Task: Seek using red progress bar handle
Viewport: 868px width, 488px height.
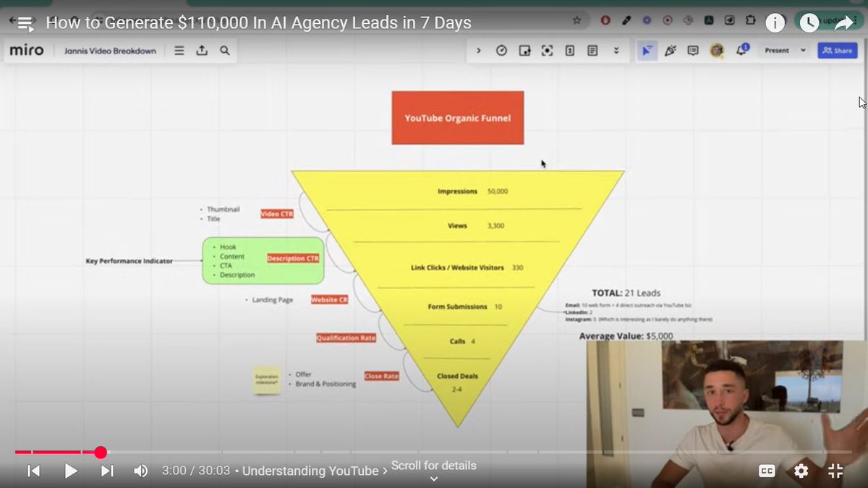Action: click(x=101, y=453)
